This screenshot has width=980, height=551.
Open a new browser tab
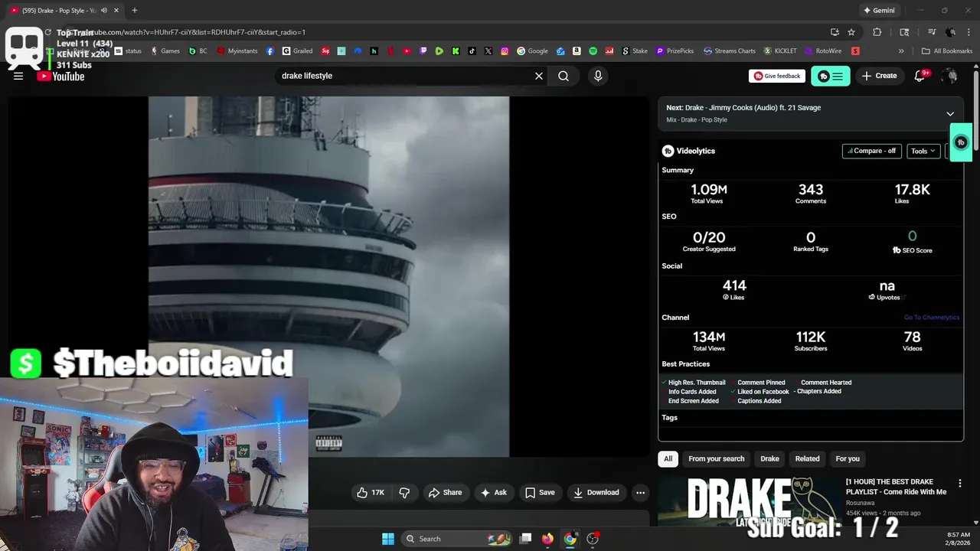(x=134, y=11)
